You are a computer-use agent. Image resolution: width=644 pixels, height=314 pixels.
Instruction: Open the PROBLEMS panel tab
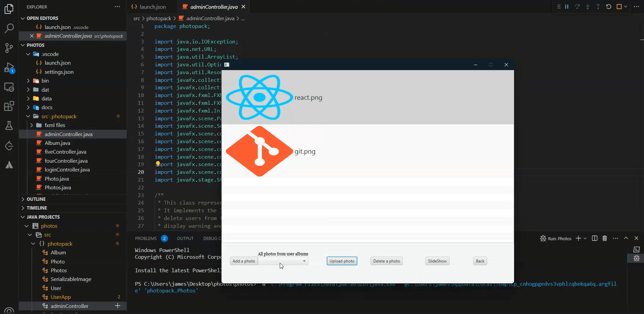click(146, 238)
